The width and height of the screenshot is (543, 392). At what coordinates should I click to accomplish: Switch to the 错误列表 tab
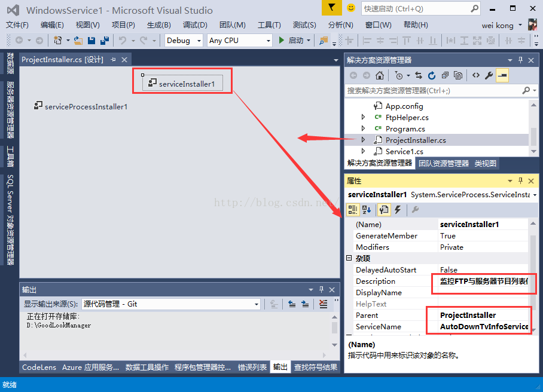click(252, 367)
